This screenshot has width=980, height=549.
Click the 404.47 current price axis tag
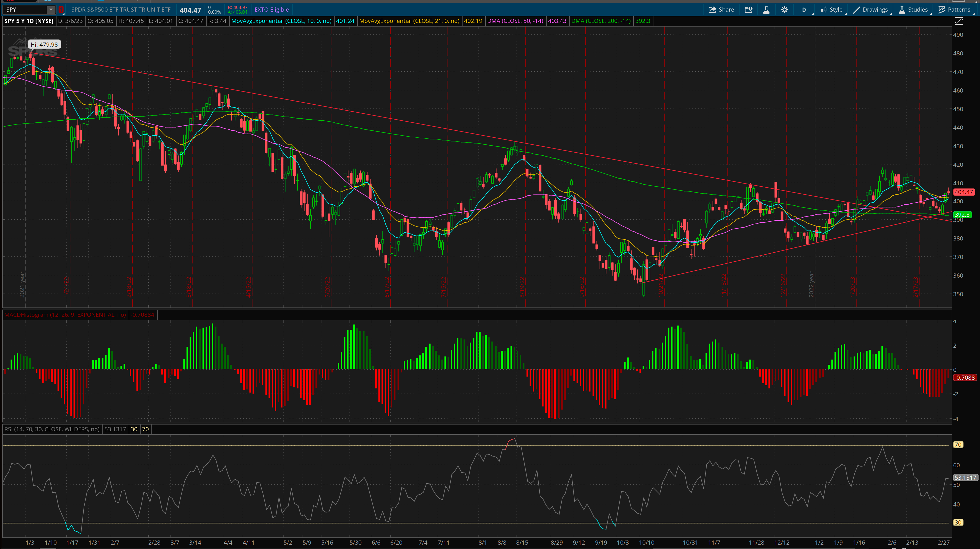tap(963, 192)
